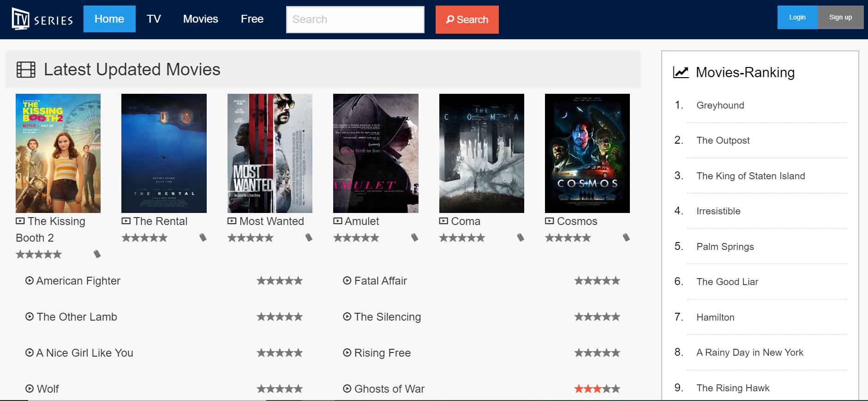Click the tag icon under Amulet
The width and height of the screenshot is (868, 401).
click(x=415, y=237)
